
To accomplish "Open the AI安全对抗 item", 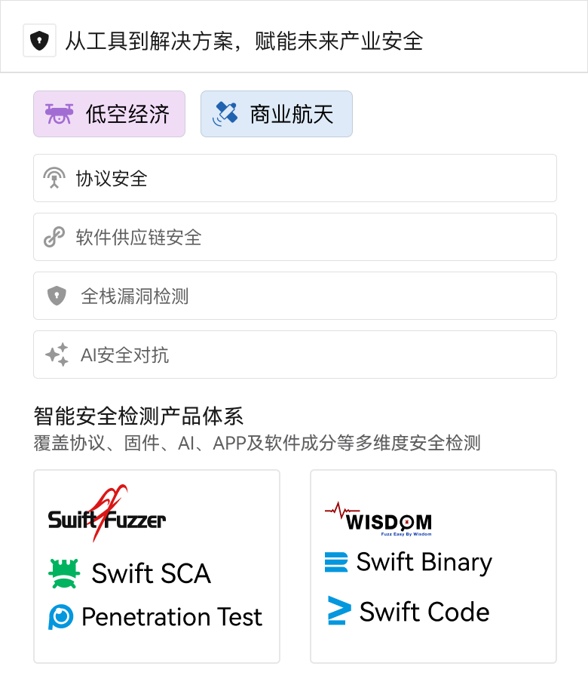I will coord(295,355).
